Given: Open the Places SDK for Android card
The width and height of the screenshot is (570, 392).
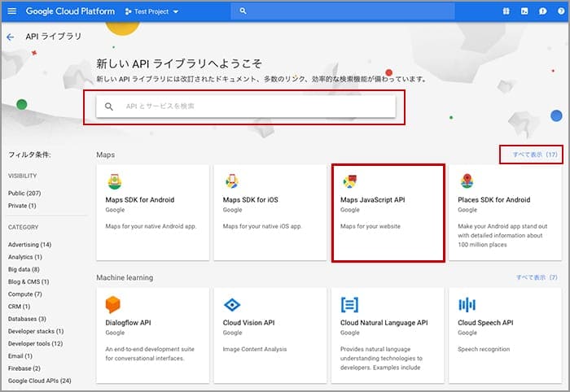Looking at the screenshot, I should point(506,212).
